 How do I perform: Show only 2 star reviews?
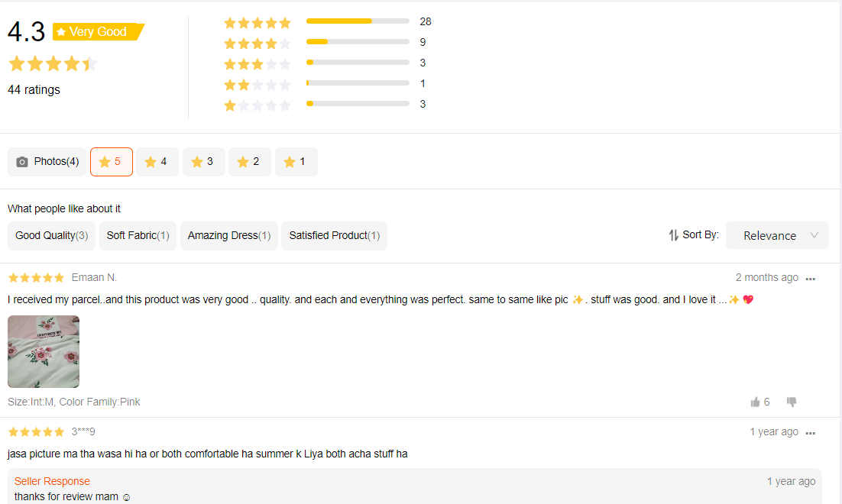pyautogui.click(x=250, y=162)
